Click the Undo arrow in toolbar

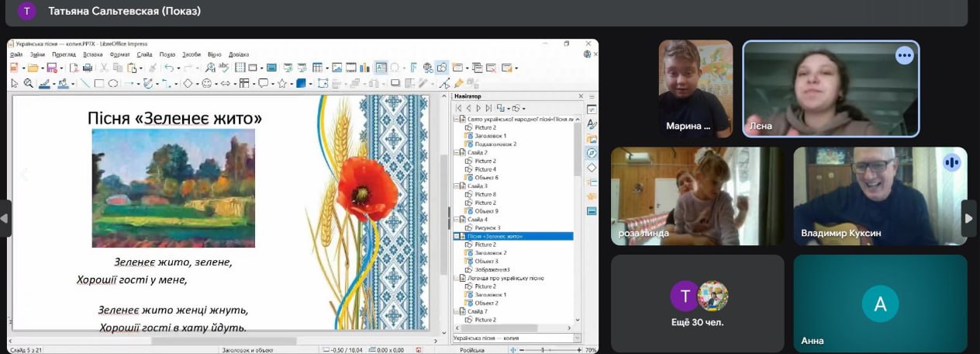click(x=168, y=68)
